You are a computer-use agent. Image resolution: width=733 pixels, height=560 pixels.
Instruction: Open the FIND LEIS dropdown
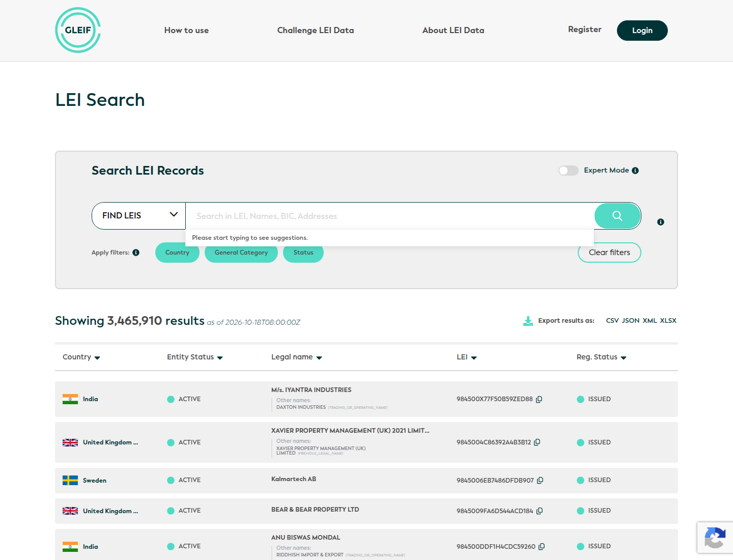pos(139,216)
